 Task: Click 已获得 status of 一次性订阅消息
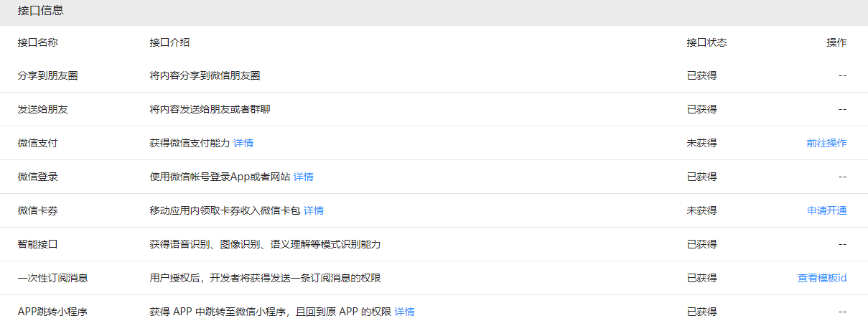[701, 278]
